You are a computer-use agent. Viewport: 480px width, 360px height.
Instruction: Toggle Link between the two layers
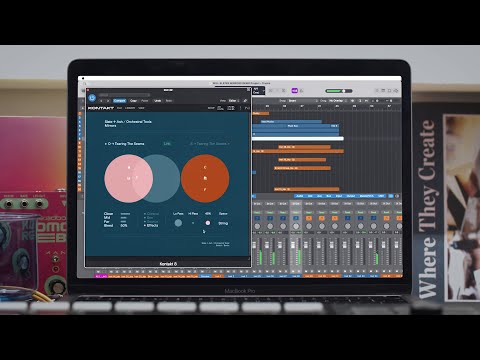pyautogui.click(x=167, y=144)
